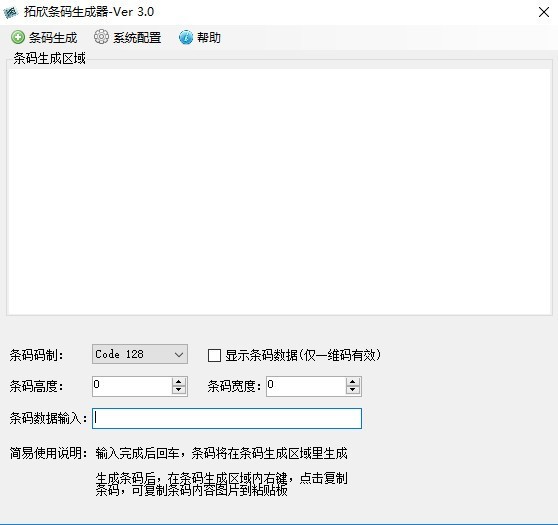
Task: Expand the Code 128 条码码制 dropdown
Action: tap(179, 355)
